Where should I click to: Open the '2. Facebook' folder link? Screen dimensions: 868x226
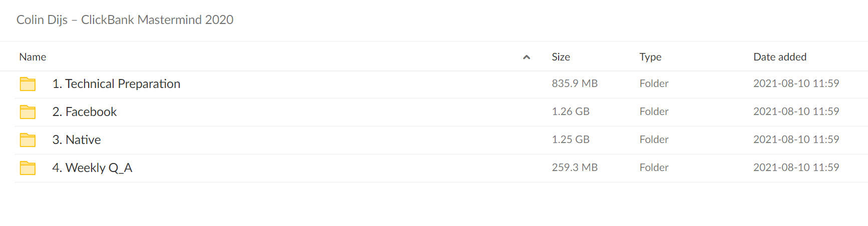click(x=84, y=112)
